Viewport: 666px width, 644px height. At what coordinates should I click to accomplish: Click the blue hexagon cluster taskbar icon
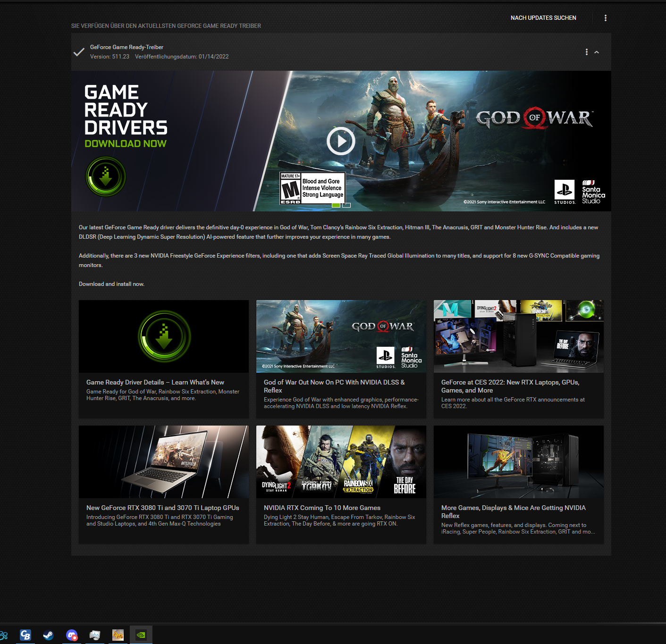[x=4, y=635]
